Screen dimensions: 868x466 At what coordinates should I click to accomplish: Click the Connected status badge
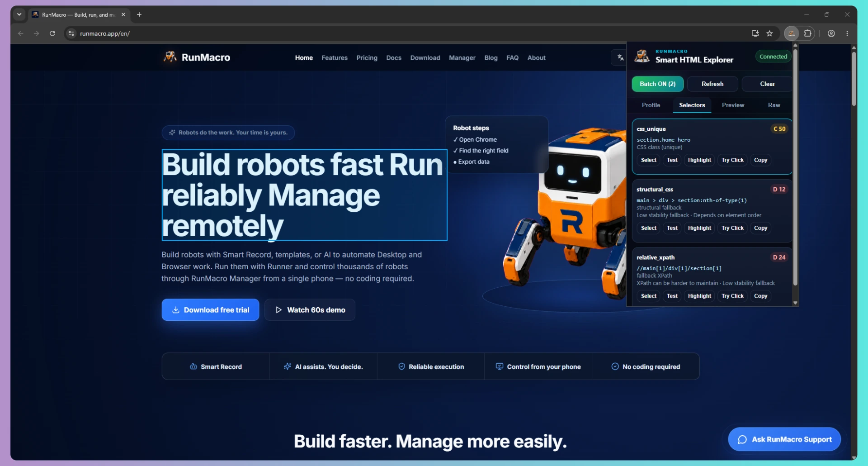tap(773, 57)
